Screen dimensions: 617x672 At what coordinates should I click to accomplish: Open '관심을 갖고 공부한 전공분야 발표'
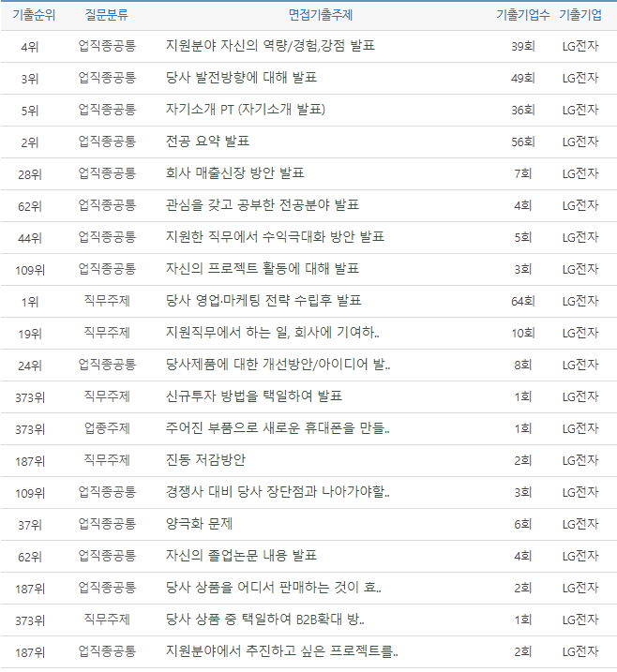(x=262, y=205)
